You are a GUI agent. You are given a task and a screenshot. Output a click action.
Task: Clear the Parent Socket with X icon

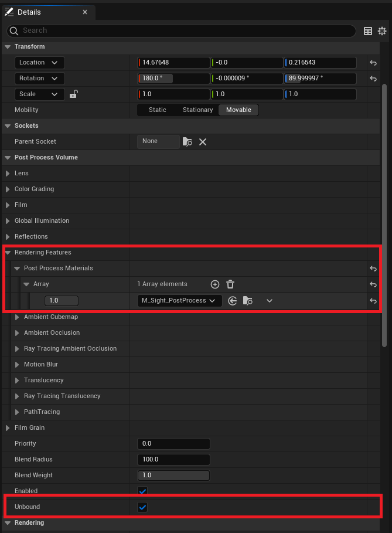(203, 141)
